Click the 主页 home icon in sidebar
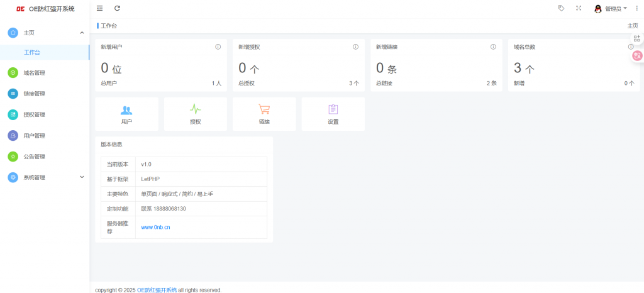The image size is (644, 293). pyautogui.click(x=13, y=33)
